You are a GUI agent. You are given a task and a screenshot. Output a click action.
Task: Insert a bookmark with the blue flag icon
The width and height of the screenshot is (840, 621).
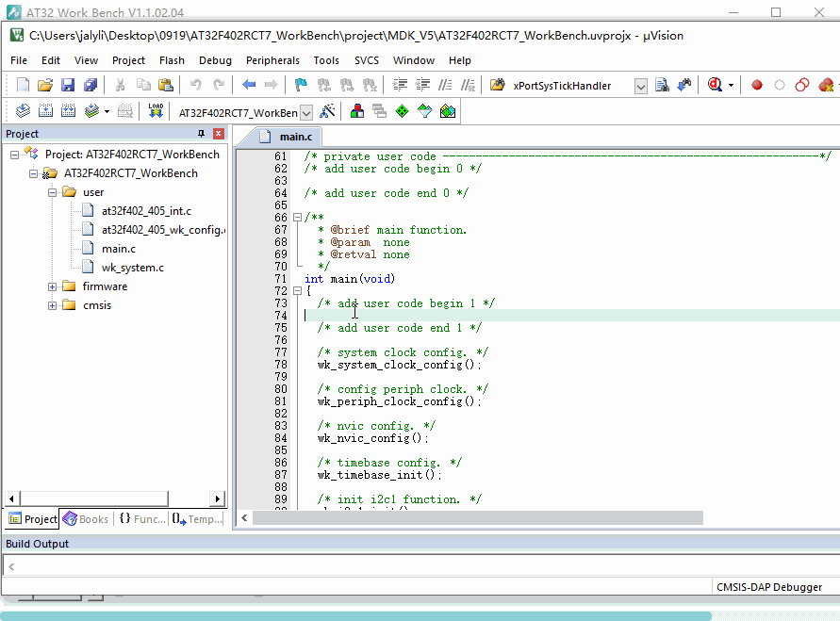tap(301, 85)
